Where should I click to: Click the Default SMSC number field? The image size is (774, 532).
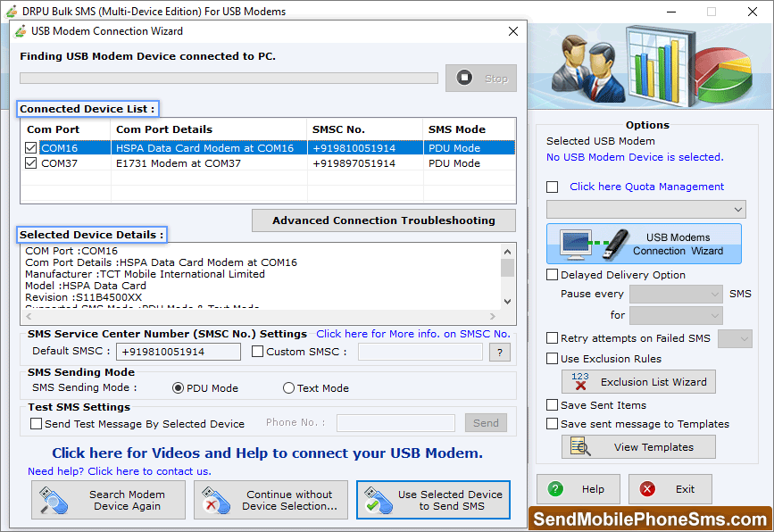click(x=179, y=352)
